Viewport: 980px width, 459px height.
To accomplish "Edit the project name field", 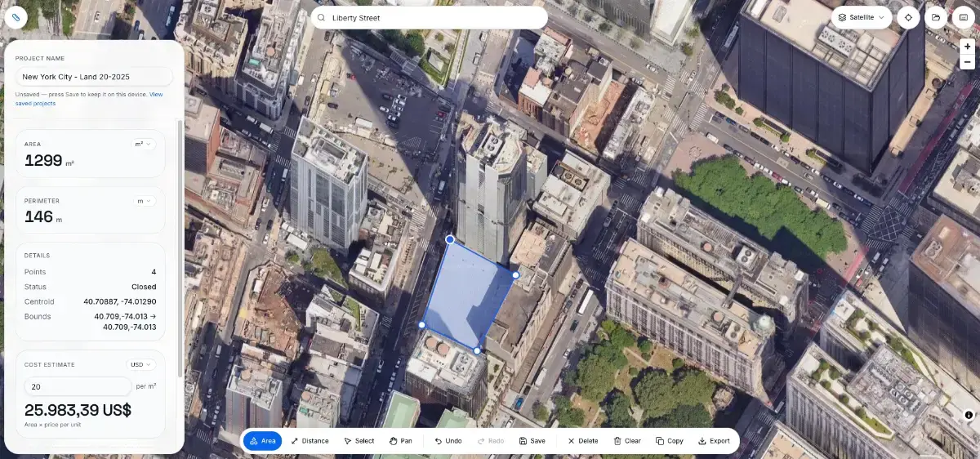I will 94,77.
